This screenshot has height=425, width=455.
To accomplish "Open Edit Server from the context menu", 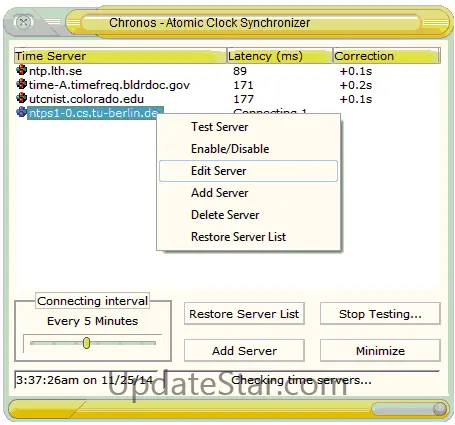I will (248, 171).
